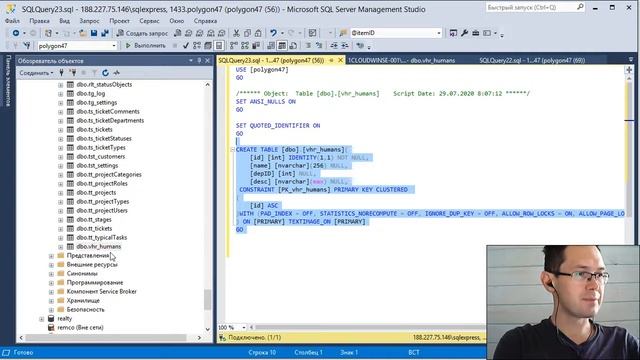
Task: Collapse the CREATE TABLE code block
Action: [x=232, y=150]
